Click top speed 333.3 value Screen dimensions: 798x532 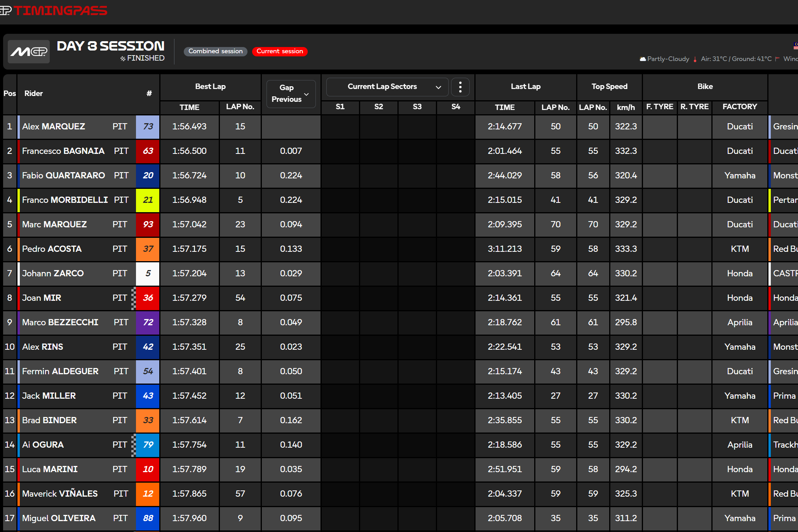(626, 249)
